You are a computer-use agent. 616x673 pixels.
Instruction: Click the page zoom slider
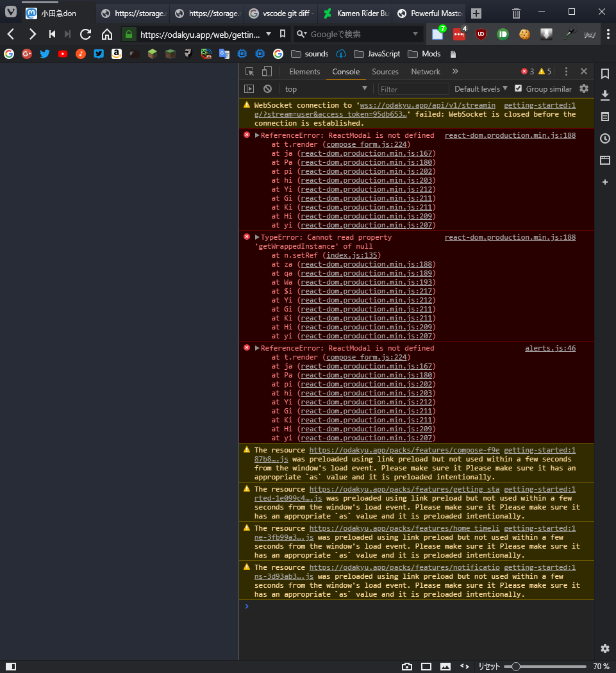click(x=545, y=667)
